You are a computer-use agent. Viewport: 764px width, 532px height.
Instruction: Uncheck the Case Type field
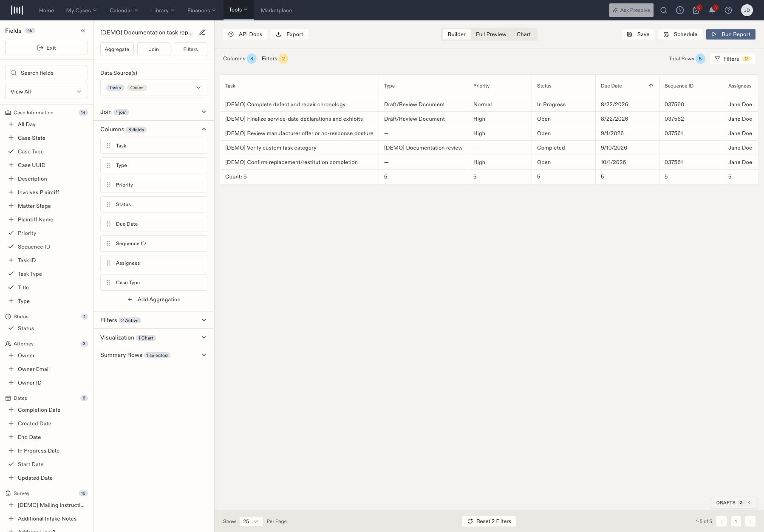tap(11, 151)
